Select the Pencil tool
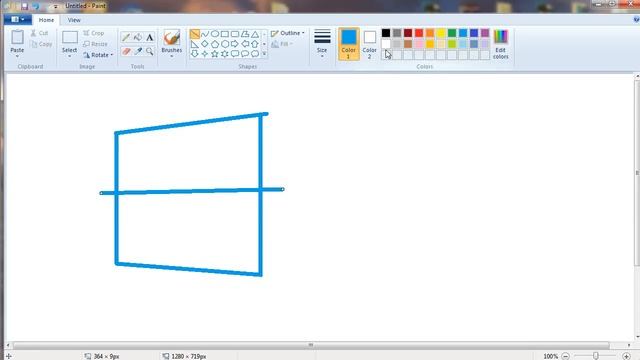This screenshot has width=640, height=360. point(126,38)
